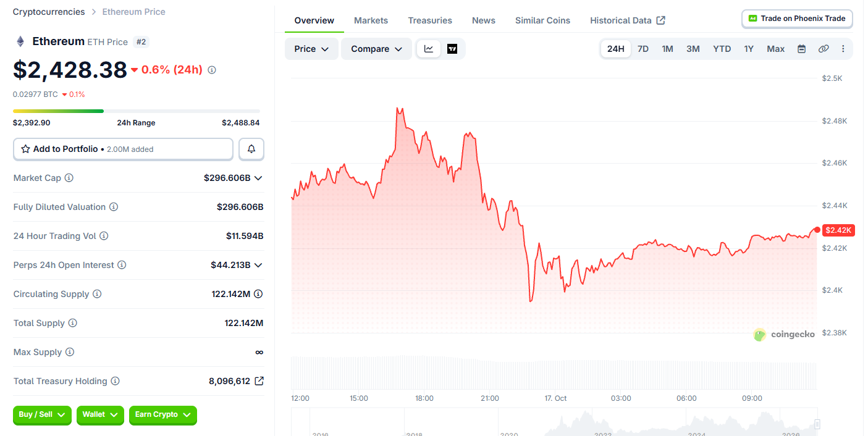Viewport: 868px width, 436px height.
Task: Open the chart more options menu
Action: tap(843, 49)
